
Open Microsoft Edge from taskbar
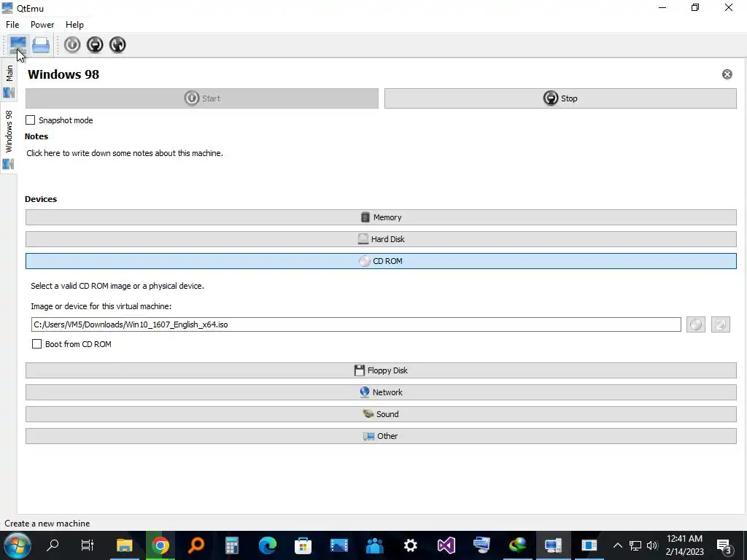(x=267, y=545)
